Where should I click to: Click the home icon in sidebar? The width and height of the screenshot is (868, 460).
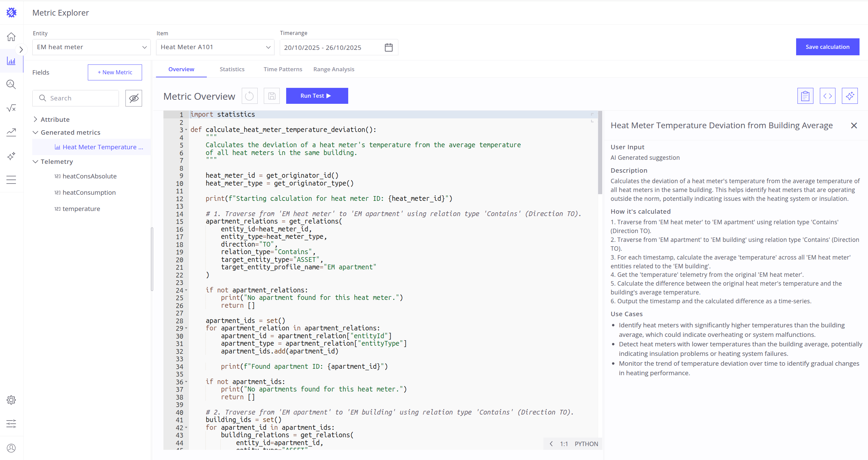tap(11, 37)
